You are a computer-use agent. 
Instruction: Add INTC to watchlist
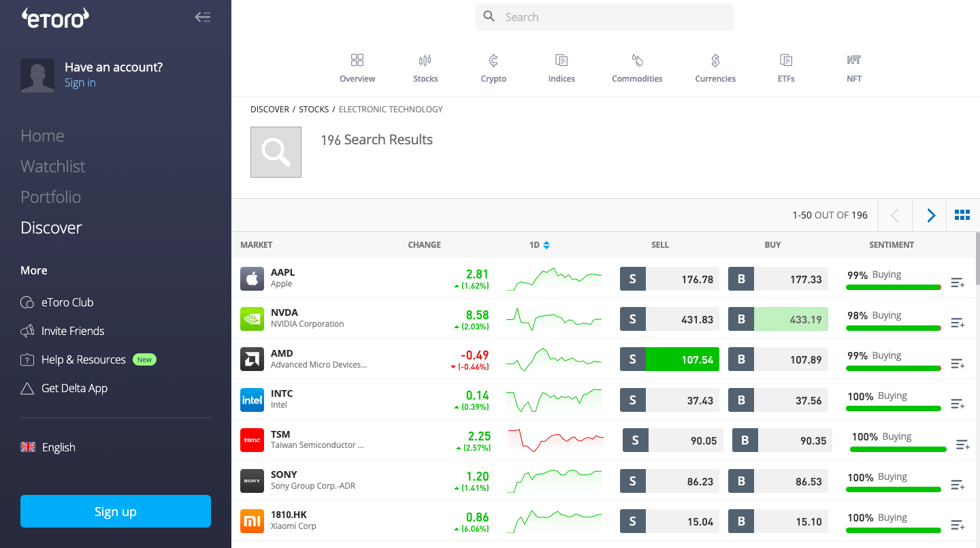(958, 404)
